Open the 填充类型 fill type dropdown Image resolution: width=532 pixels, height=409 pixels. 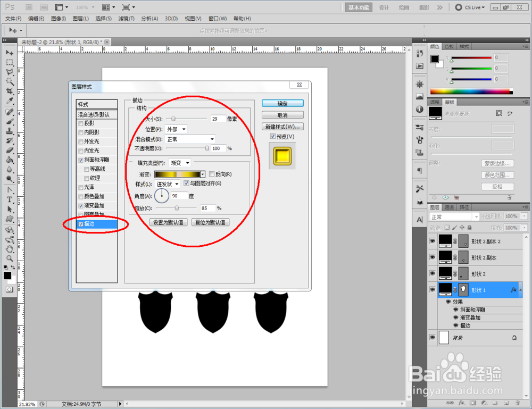pyautogui.click(x=180, y=163)
